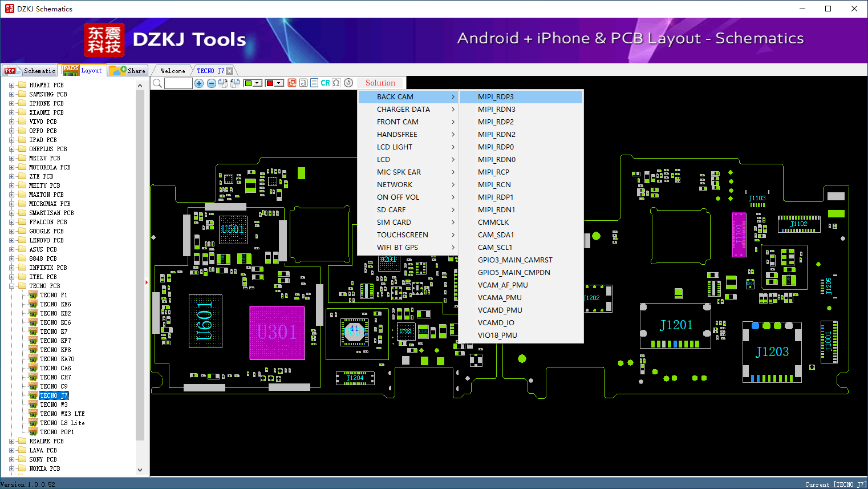868x489 pixels.
Task: Click the cyan CR toolbar icon
Action: (325, 83)
